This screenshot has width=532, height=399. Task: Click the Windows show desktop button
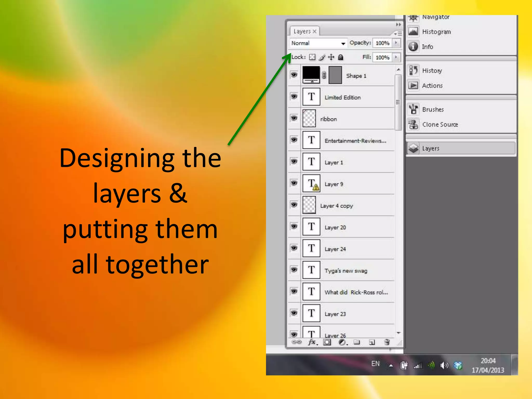click(x=514, y=365)
